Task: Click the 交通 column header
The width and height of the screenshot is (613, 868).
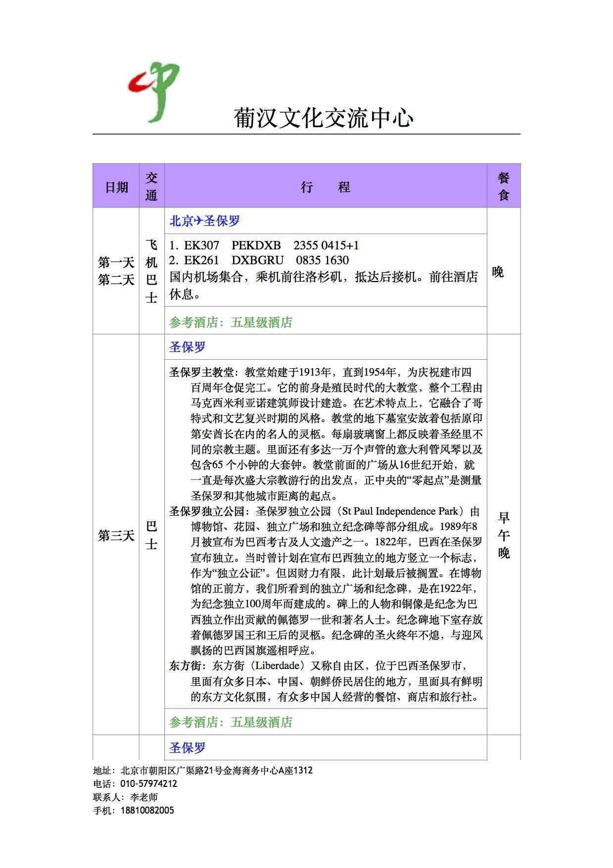Action: (x=151, y=187)
